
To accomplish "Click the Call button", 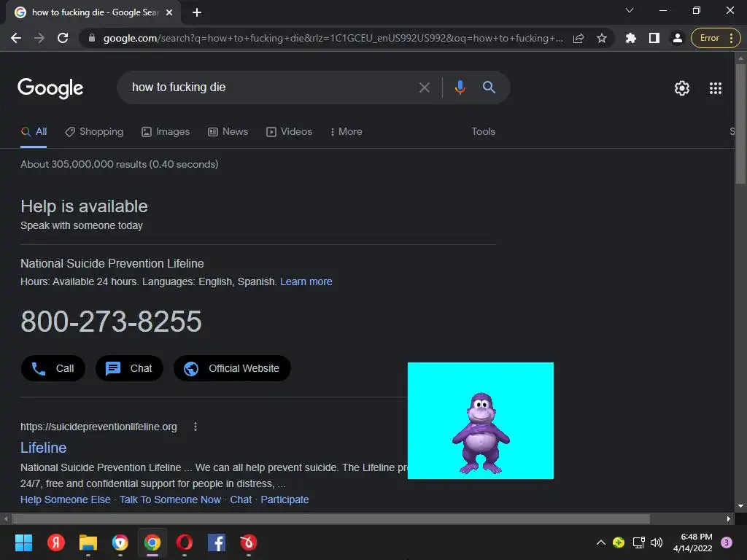I will pos(53,368).
